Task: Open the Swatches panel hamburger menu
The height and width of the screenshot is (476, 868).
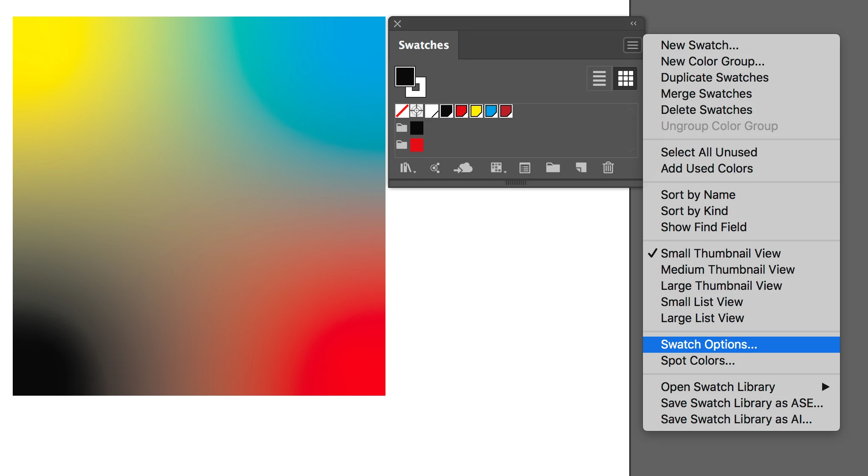Action: pyautogui.click(x=632, y=45)
